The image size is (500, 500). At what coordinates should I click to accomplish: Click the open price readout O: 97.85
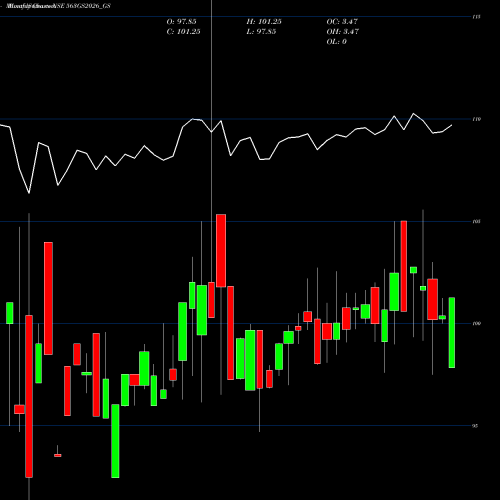click(x=181, y=22)
